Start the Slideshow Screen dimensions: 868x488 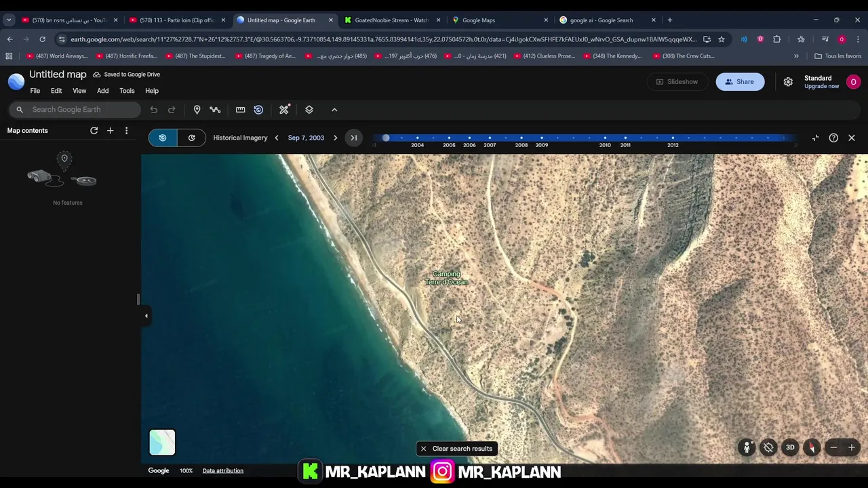point(676,82)
